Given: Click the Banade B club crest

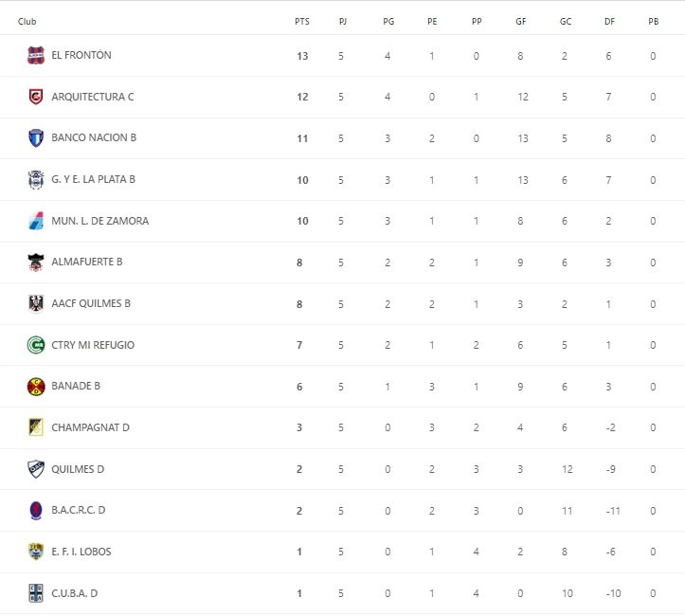Looking at the screenshot, I should [36, 387].
